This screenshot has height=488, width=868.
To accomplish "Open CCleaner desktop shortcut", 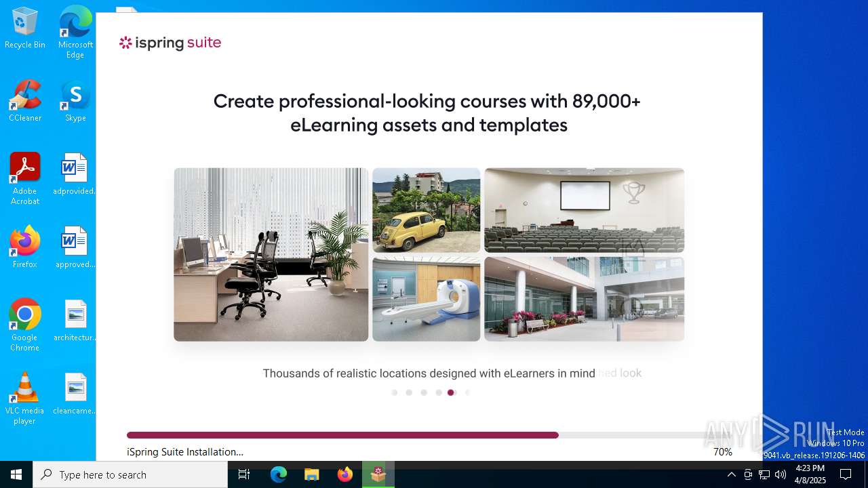I will [x=25, y=102].
